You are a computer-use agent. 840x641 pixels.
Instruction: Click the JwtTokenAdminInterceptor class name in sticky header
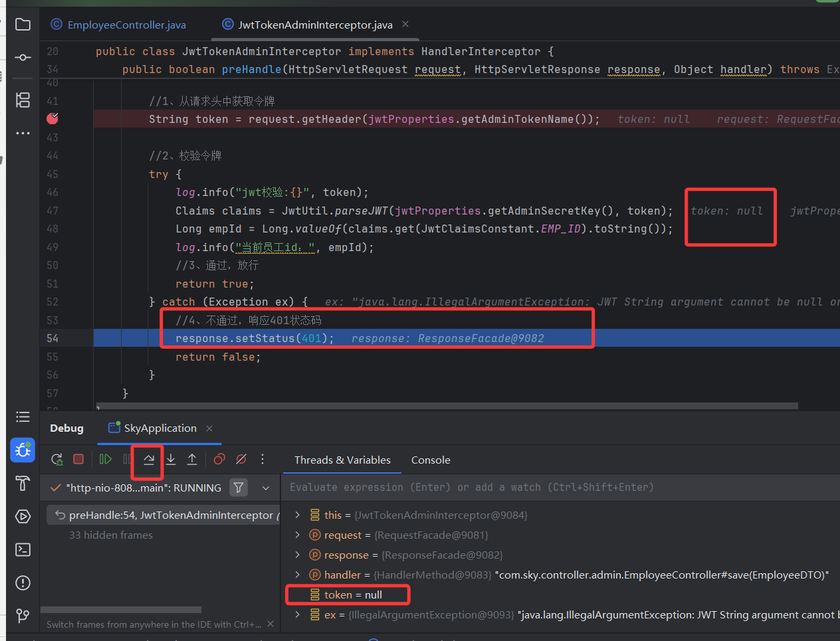pyautogui.click(x=261, y=51)
